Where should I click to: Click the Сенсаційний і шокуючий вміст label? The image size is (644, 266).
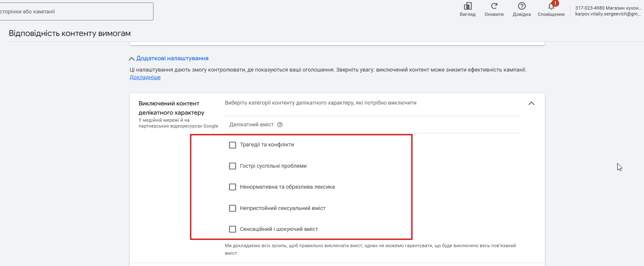pyautogui.click(x=279, y=229)
